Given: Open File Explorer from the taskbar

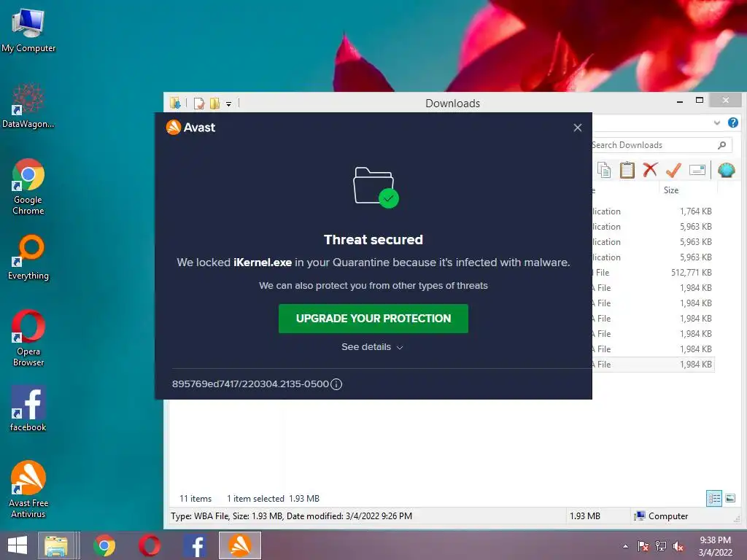Looking at the screenshot, I should tap(56, 545).
